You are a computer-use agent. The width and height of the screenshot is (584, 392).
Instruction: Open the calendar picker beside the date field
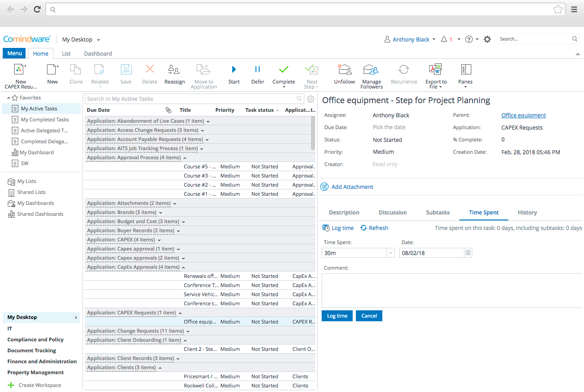tap(468, 253)
